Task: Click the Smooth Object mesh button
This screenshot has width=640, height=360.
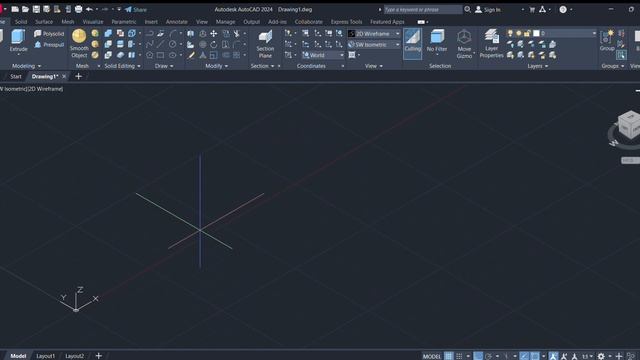Action: point(79,43)
